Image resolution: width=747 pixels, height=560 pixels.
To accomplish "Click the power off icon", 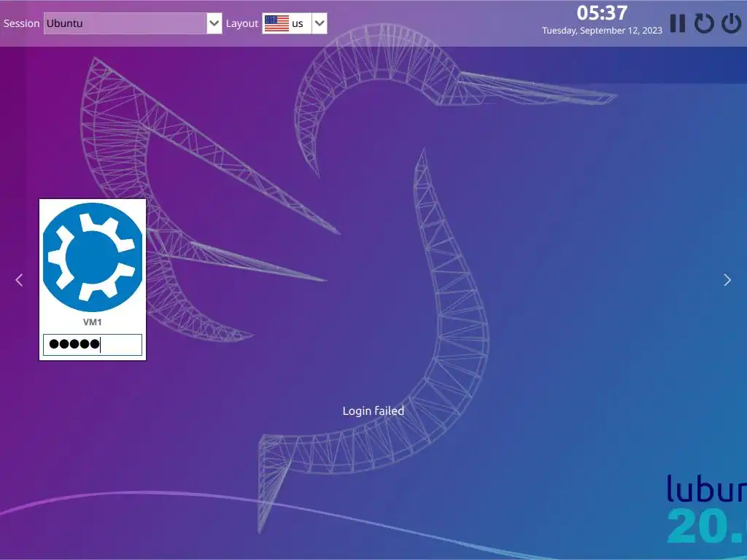I will 731,23.
